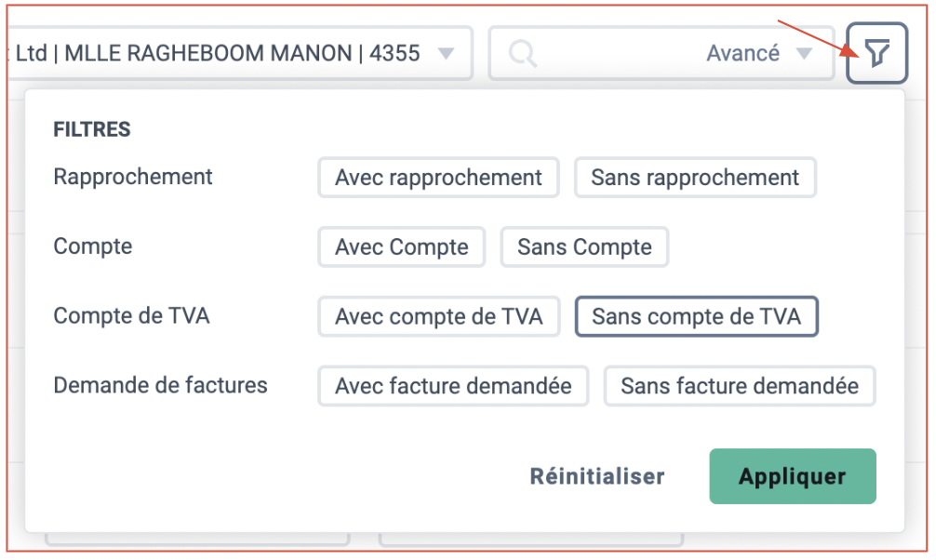Select the Avec compte de TVA filter
The height and width of the screenshot is (560, 936).
coord(439,316)
